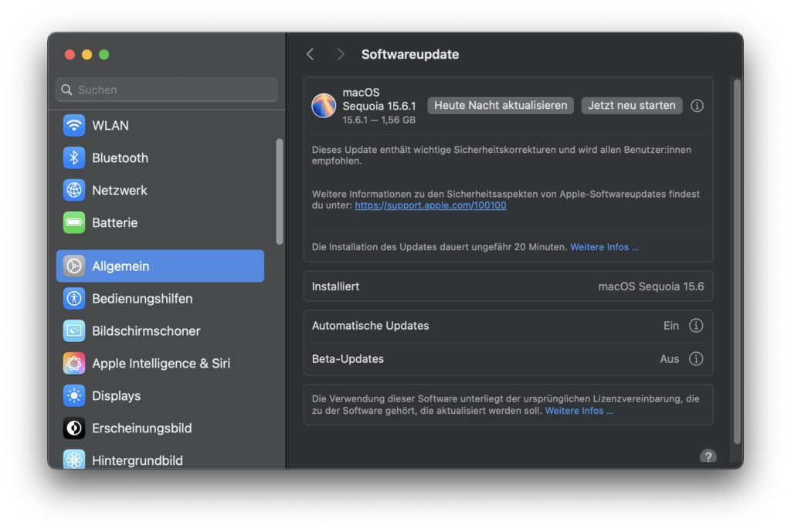The width and height of the screenshot is (791, 532).
Task: Select the Bedienungshilfen accessibility icon
Action: point(74,298)
